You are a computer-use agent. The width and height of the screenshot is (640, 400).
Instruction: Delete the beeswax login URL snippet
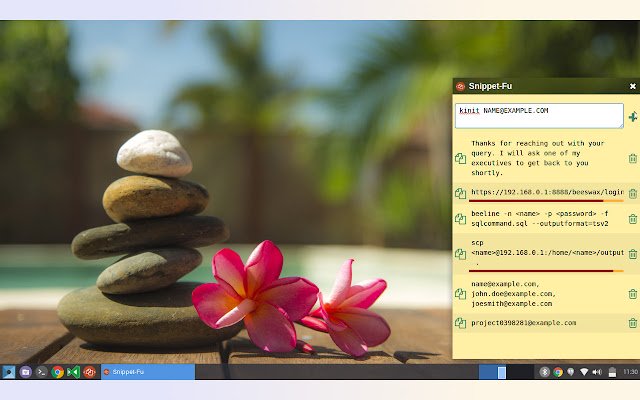633,193
